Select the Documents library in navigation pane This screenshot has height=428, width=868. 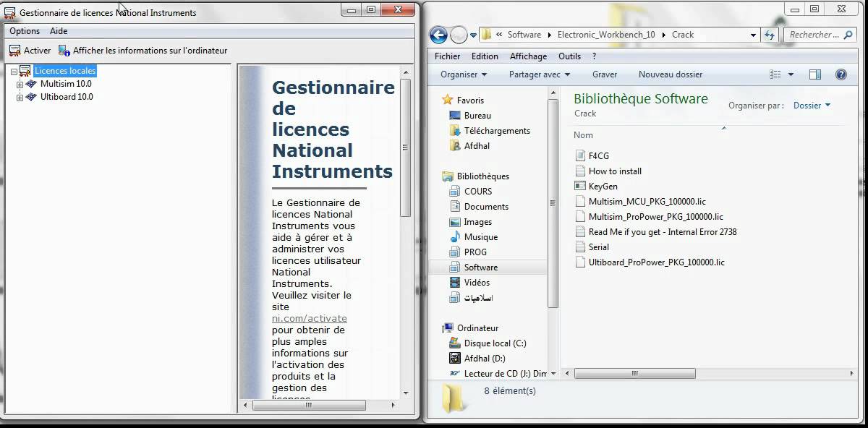tap(486, 207)
